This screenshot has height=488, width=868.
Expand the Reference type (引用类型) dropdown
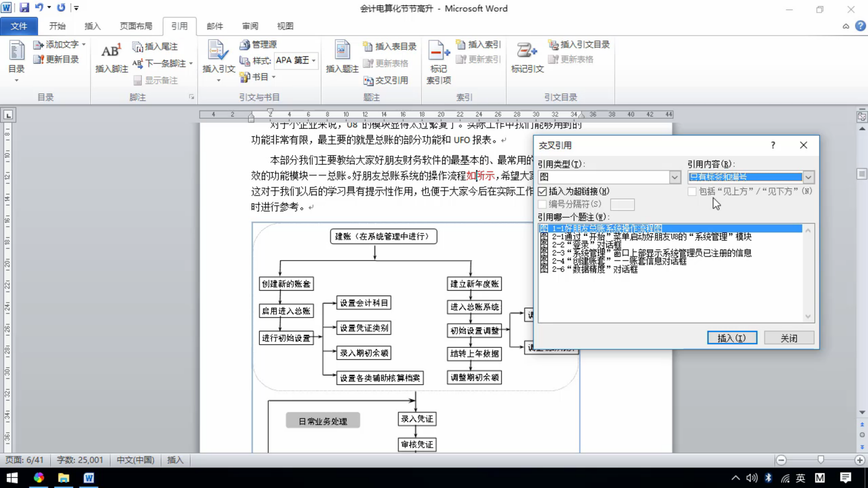[x=675, y=177]
